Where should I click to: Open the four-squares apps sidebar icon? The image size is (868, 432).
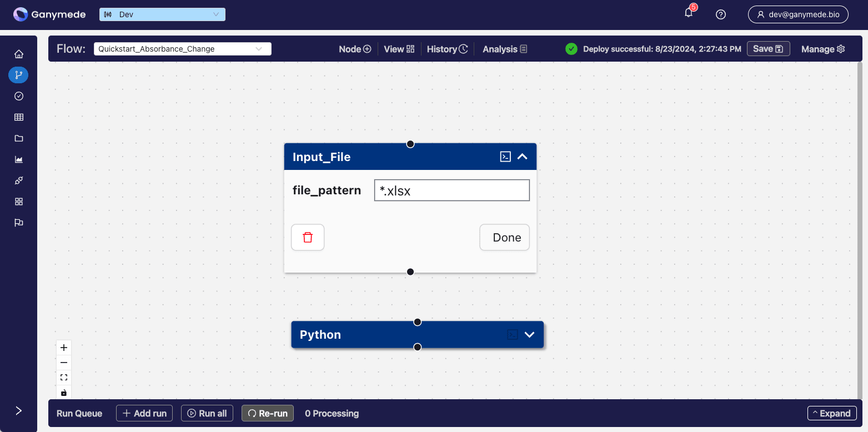tap(19, 202)
